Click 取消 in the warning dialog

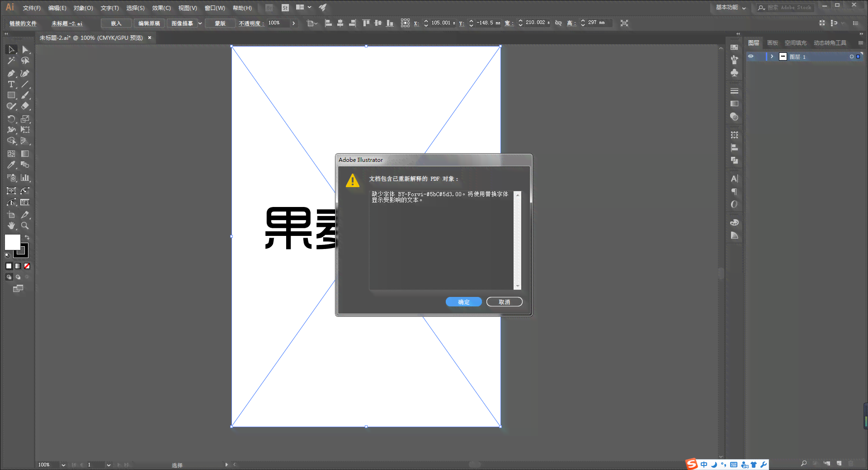(505, 302)
